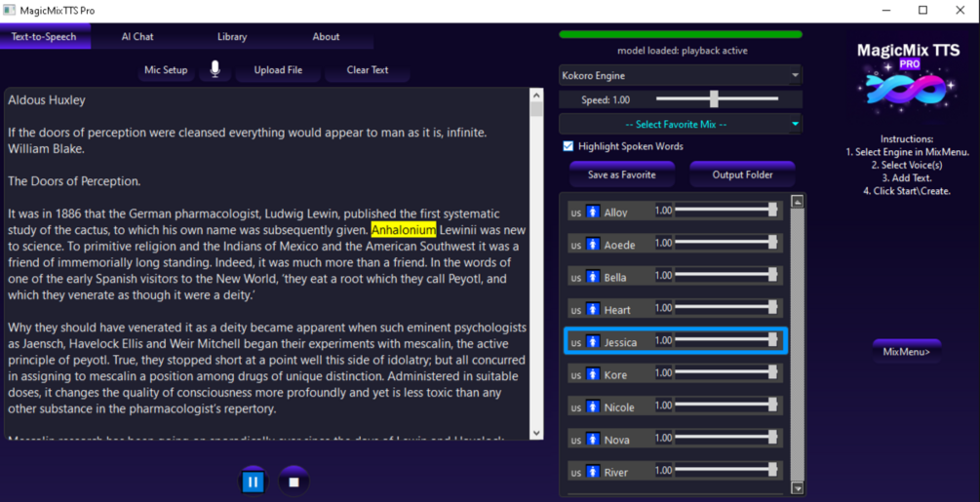Click the Speed slider handle
Viewport: 980px width, 502px height.
coord(714,98)
